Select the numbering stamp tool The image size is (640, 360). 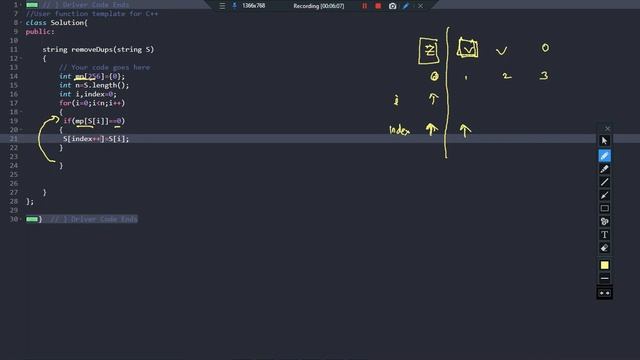[x=604, y=221]
